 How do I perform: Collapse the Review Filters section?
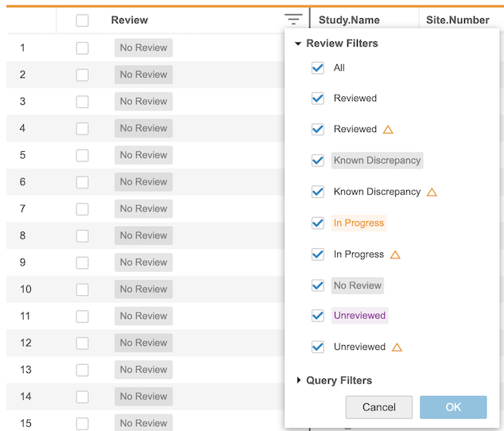click(298, 44)
